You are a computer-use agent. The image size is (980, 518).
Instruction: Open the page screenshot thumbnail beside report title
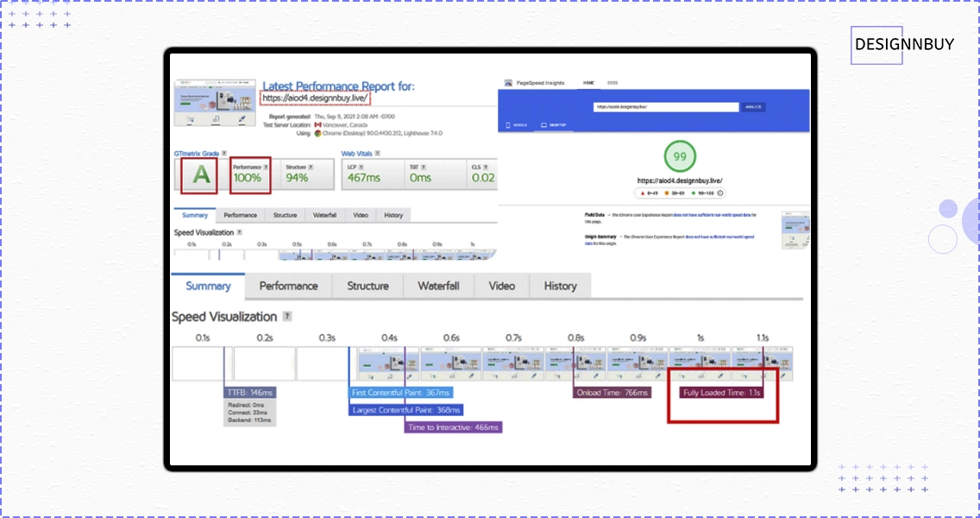(x=214, y=104)
